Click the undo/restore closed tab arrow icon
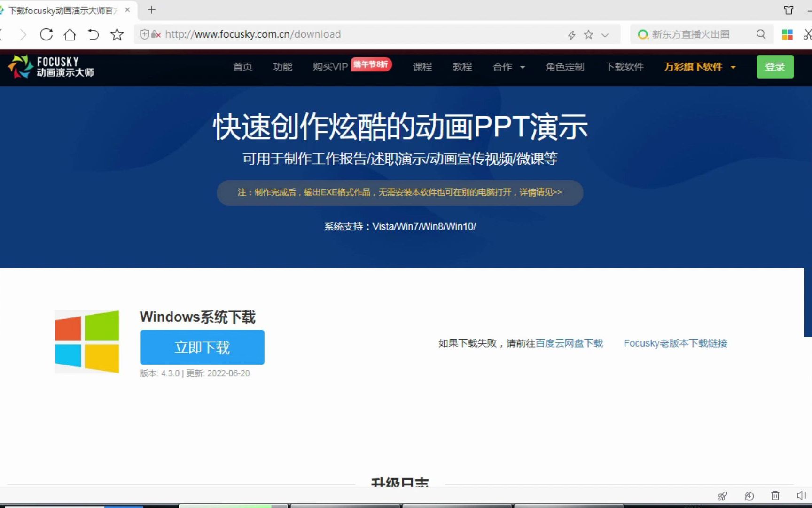 93,34
